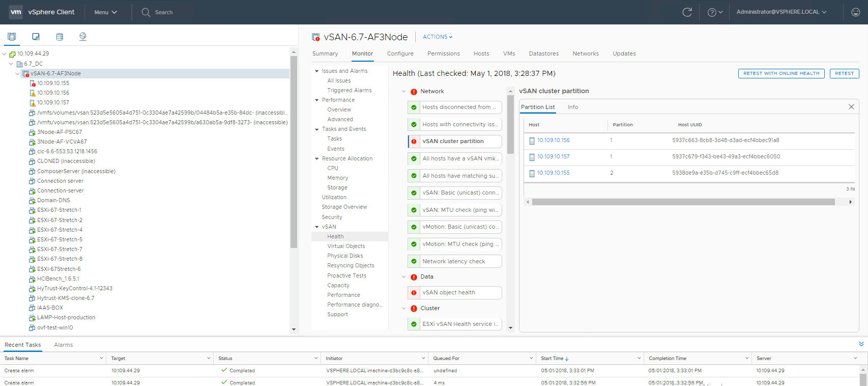Viewport: 868px width, 386px height.
Task: Collapse the 6.7_DC datacenter tree node
Action: point(11,64)
